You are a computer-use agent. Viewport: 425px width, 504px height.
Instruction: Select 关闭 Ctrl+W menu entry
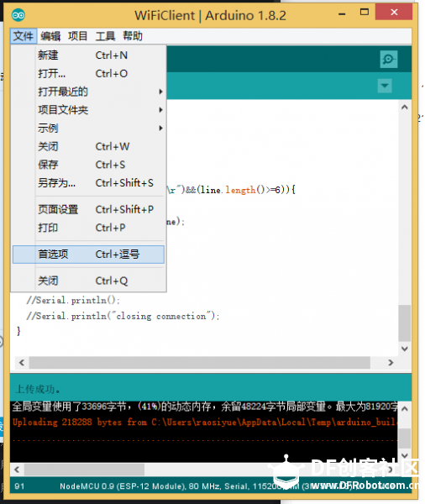[88, 146]
